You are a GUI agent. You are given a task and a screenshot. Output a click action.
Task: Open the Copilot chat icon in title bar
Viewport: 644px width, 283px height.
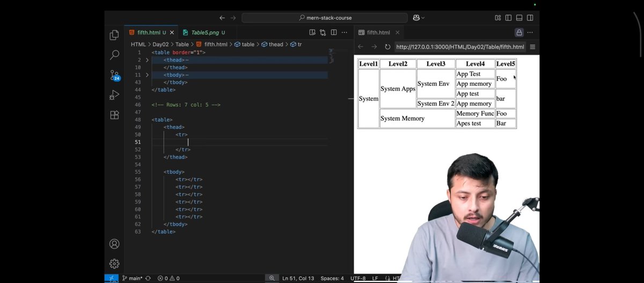point(416,18)
